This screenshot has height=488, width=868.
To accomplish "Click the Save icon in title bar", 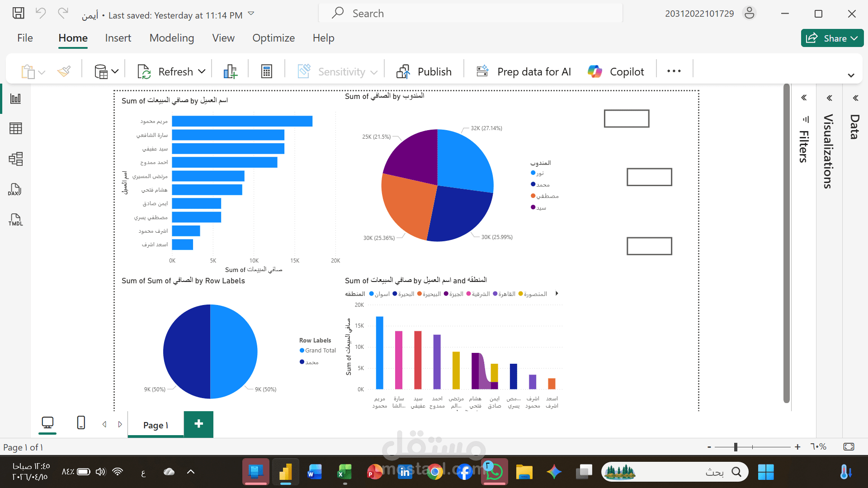I will click(18, 14).
